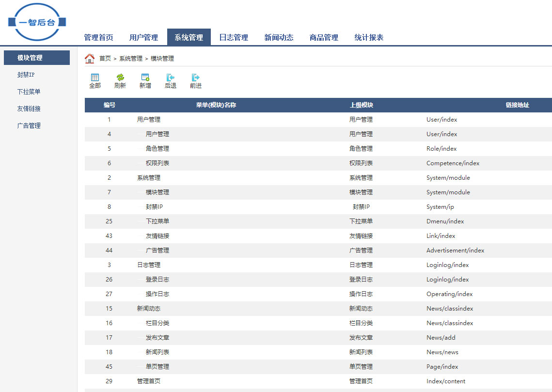Go to the 统计报表 tab
The height and width of the screenshot is (392, 552).
(369, 37)
